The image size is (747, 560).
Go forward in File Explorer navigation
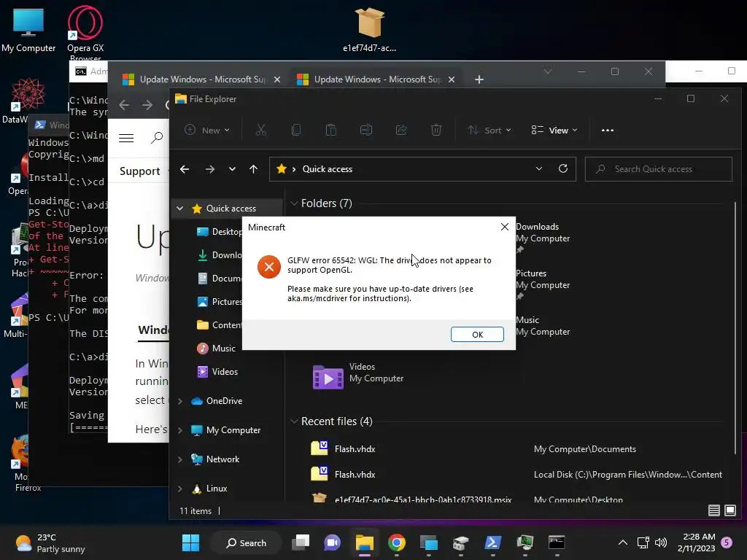(x=209, y=169)
